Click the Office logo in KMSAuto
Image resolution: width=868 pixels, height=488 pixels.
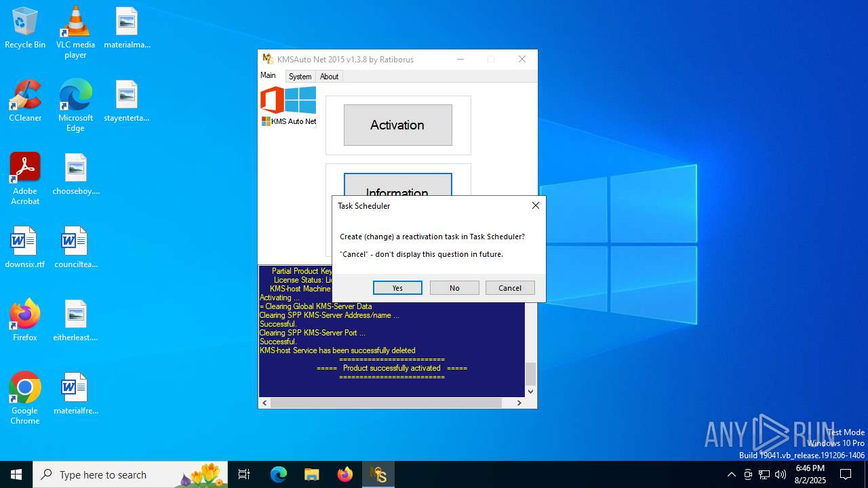click(x=272, y=100)
